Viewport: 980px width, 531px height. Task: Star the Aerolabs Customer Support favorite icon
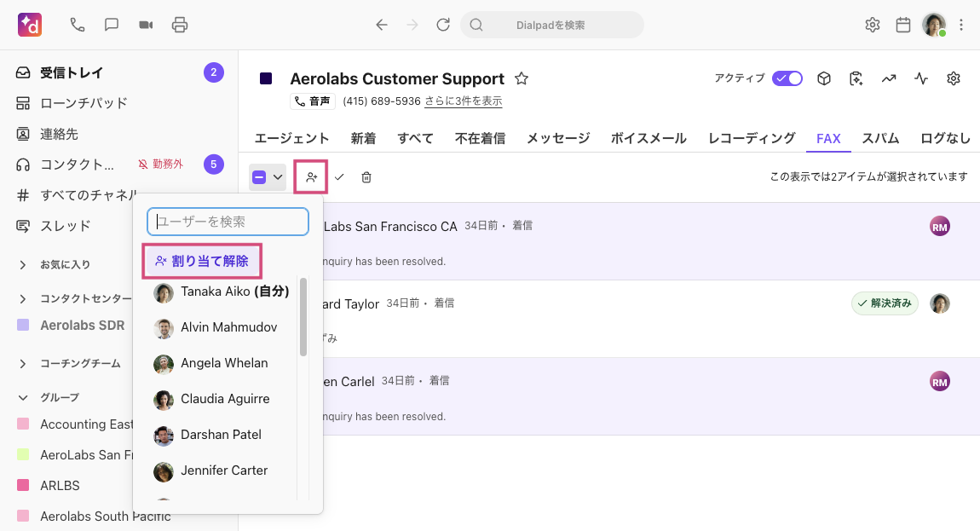(522, 78)
